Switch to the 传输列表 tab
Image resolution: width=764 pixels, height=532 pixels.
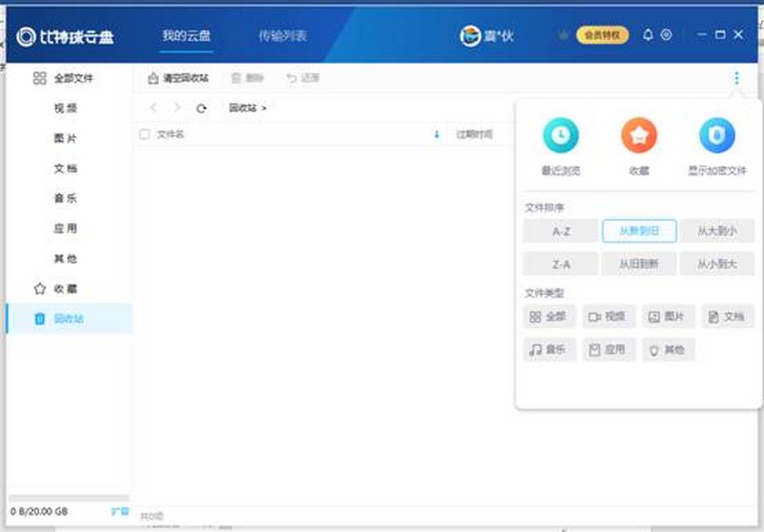point(282,36)
